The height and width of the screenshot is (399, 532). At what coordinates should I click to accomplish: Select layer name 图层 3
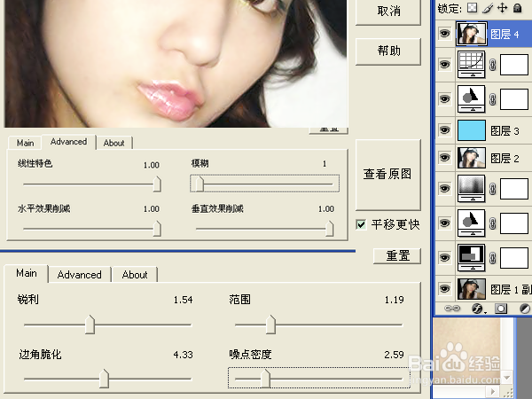505,130
